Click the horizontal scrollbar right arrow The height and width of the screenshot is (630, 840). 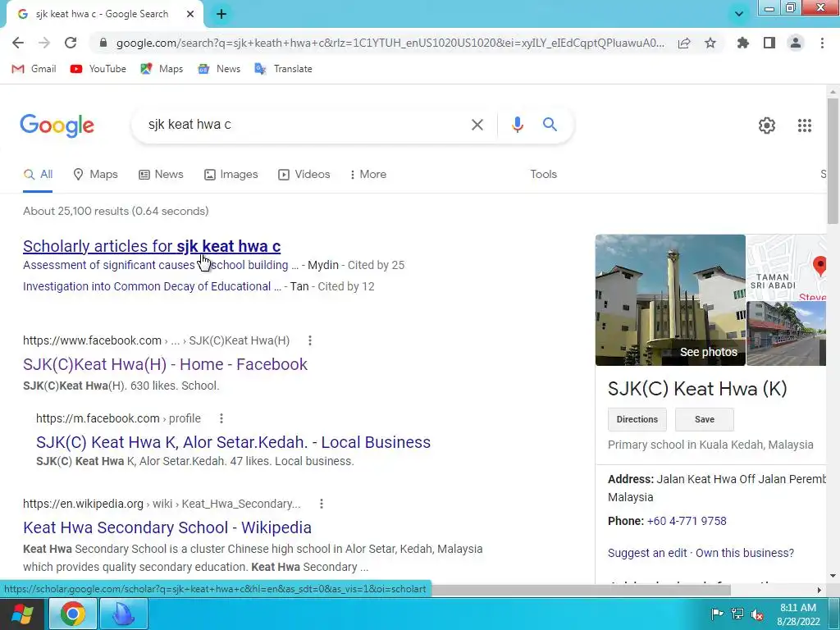[x=819, y=590]
